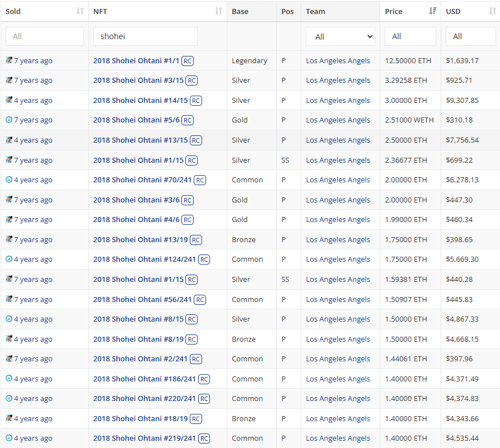
Task: Select the $7,756.54 USD value
Action: (x=462, y=140)
